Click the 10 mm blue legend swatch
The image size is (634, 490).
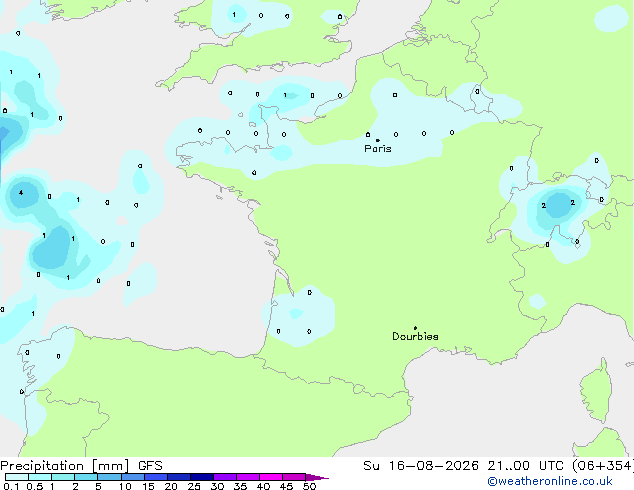point(133,477)
